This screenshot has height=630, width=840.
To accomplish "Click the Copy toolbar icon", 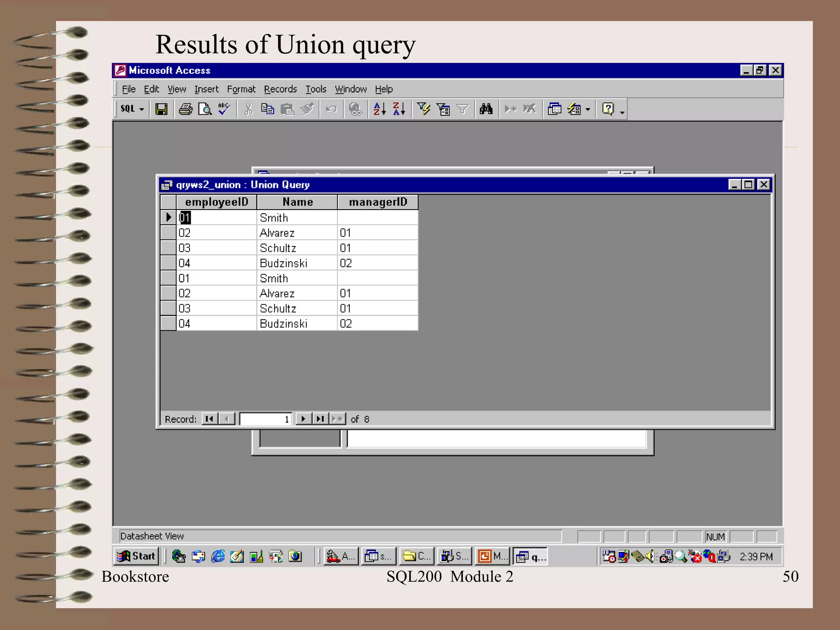I will (x=267, y=109).
